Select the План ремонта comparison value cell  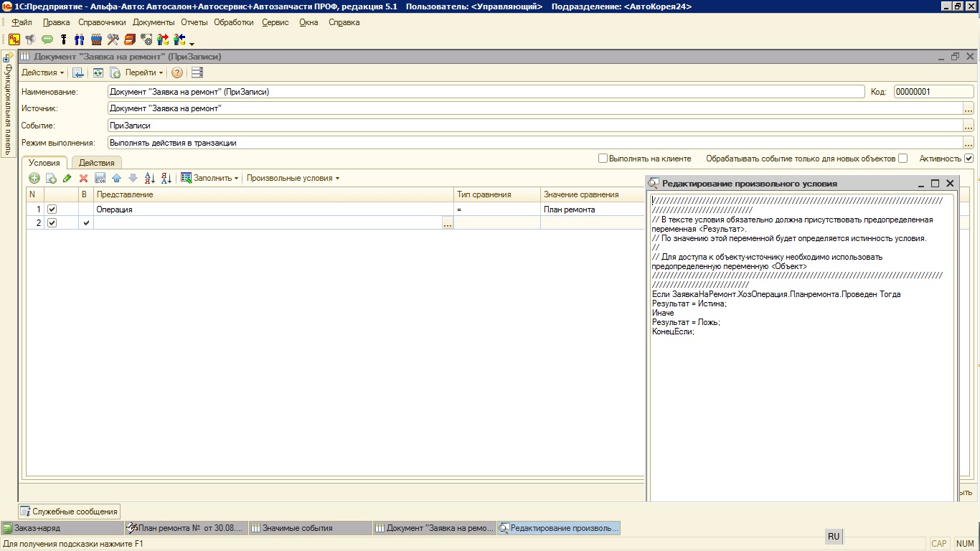tap(593, 209)
